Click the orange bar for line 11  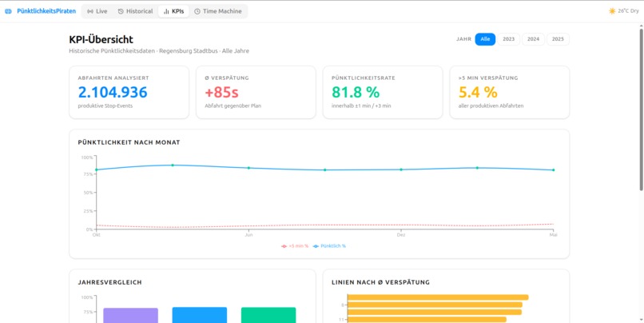click(x=427, y=319)
